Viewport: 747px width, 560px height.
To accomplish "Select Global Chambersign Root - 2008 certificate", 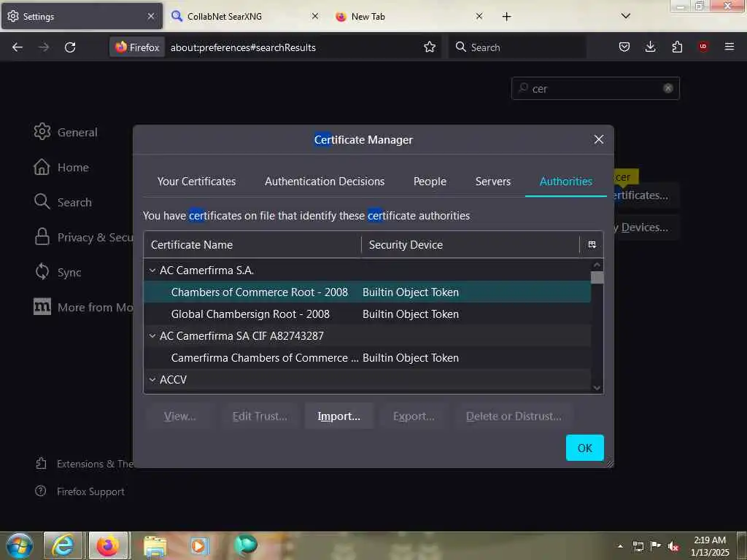I will 367,314.
